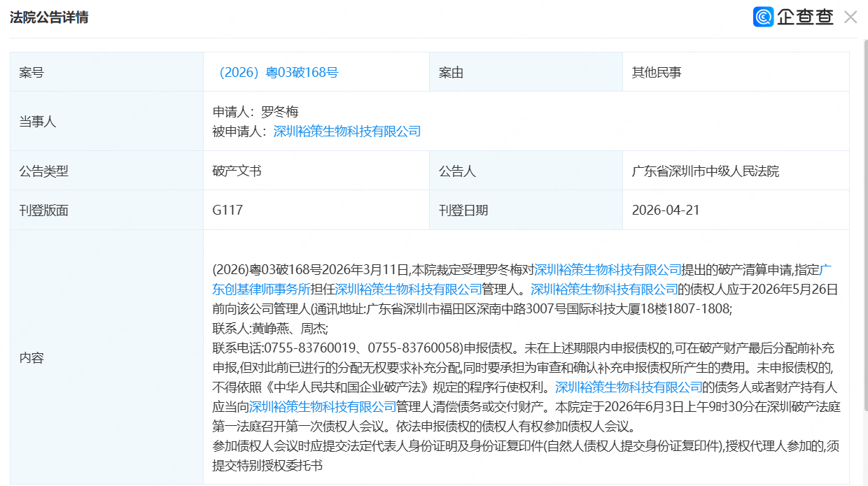Screen dimensions: 868x486
Task: Open company link before 的债务人或者财产持有人
Action: tap(629, 387)
